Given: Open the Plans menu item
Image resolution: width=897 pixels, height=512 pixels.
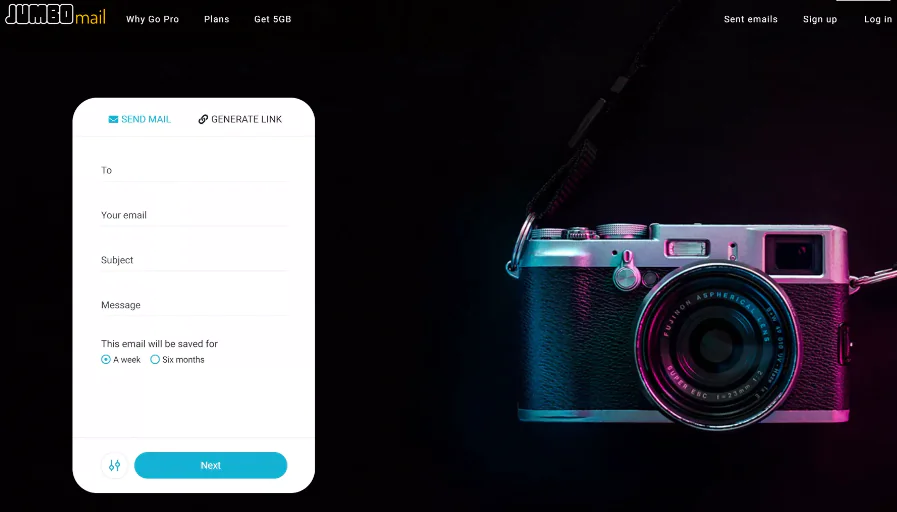Looking at the screenshot, I should coord(217,19).
